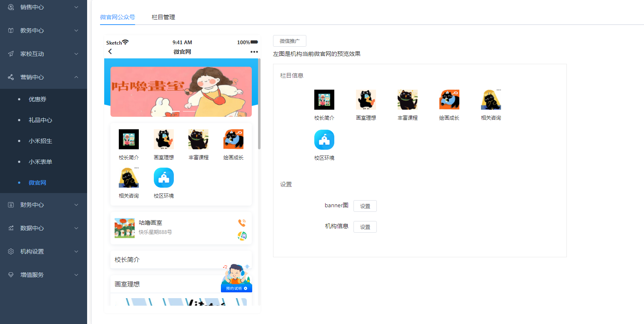This screenshot has width=644, height=324.
Task: Tap the 咕噜畫室 banner image
Action: click(181, 92)
